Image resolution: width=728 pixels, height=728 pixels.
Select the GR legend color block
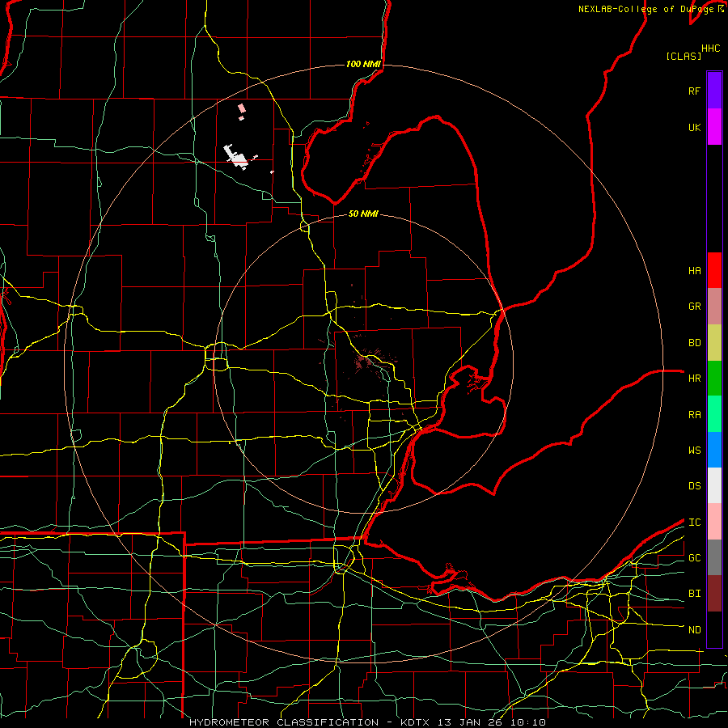point(714,306)
